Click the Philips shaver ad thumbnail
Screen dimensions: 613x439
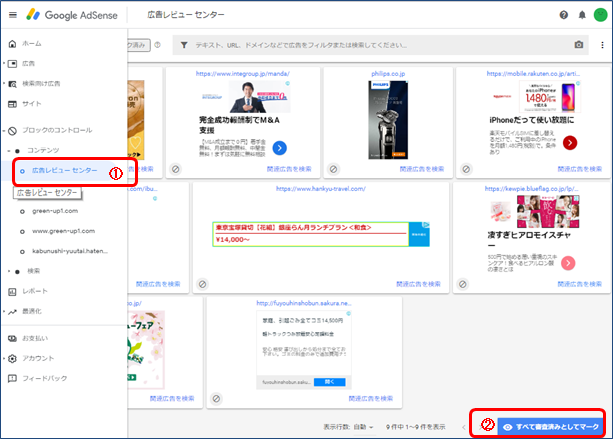pyautogui.click(x=388, y=120)
